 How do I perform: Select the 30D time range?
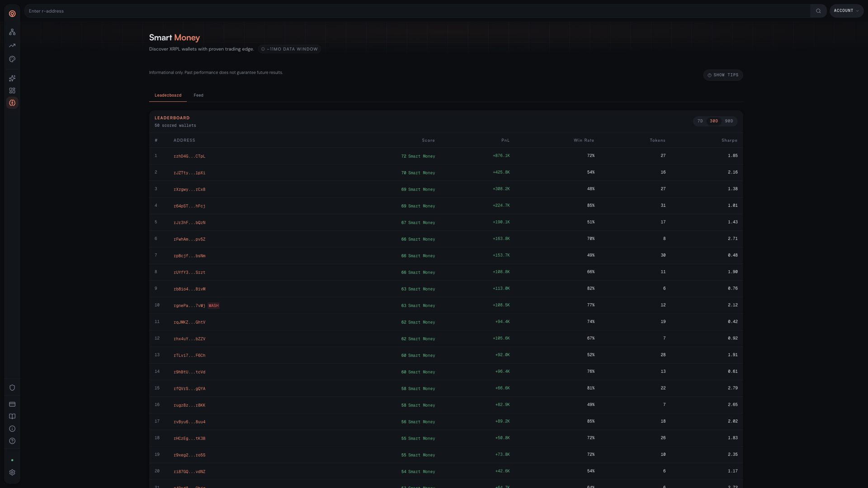tap(714, 121)
